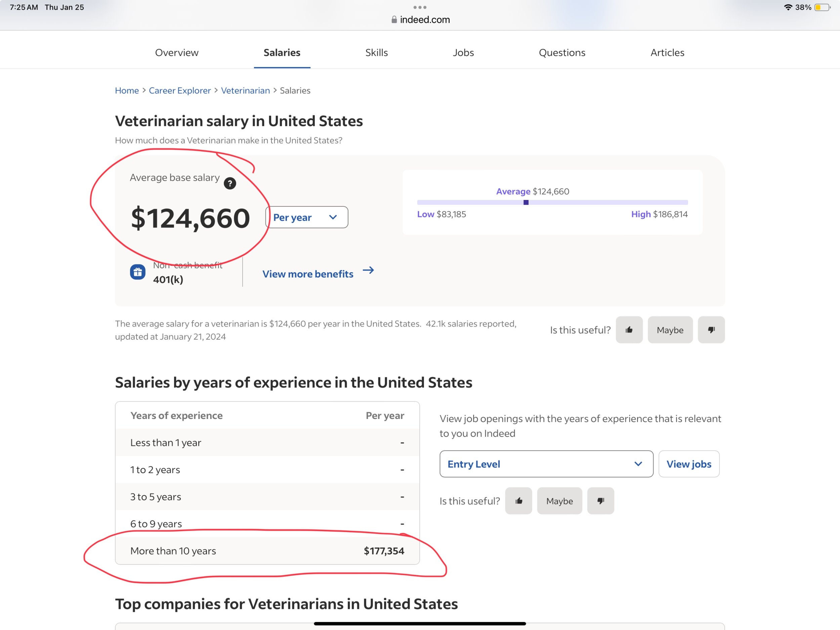Open the Career Explorer breadcrumb link

pyautogui.click(x=180, y=90)
